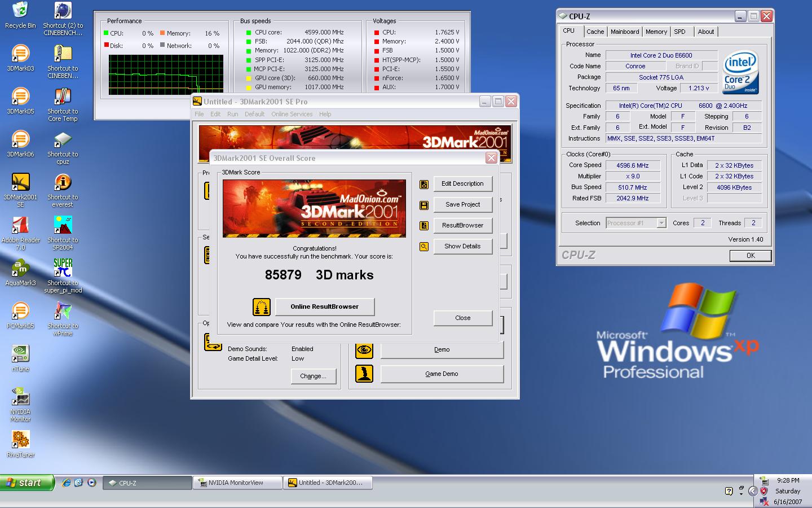The image size is (812, 508).
Task: Click OK button in CPU-Z
Action: pos(750,256)
